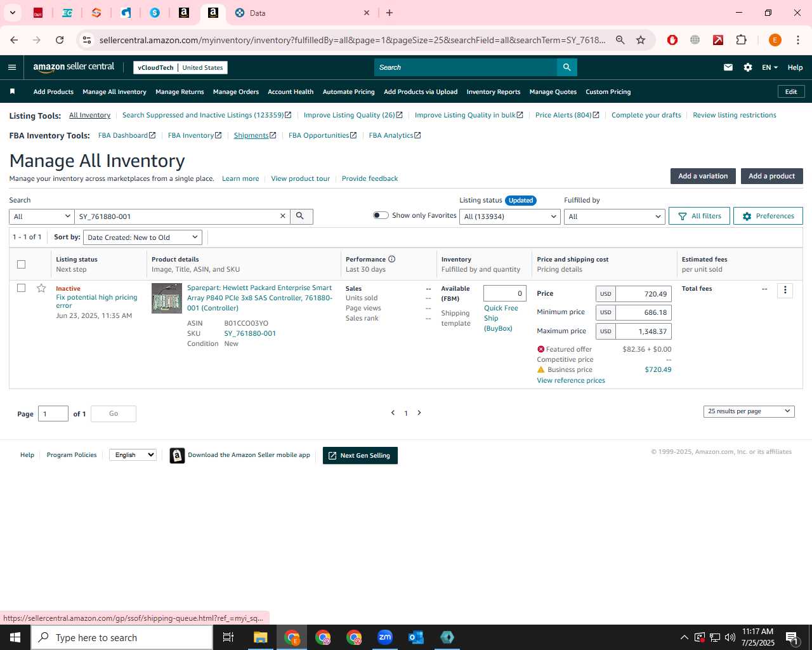Click the browser zoom magnifier icon
812x650 pixels.
tap(620, 40)
